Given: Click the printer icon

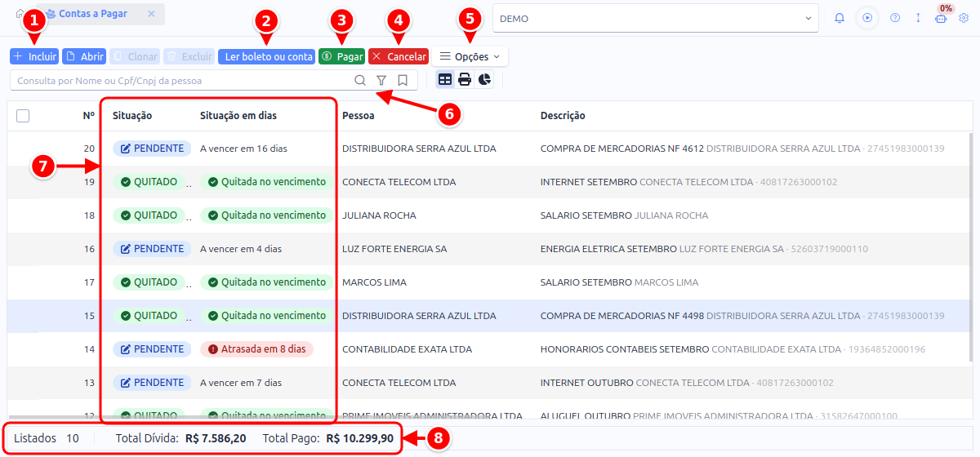Looking at the screenshot, I should tap(465, 79).
